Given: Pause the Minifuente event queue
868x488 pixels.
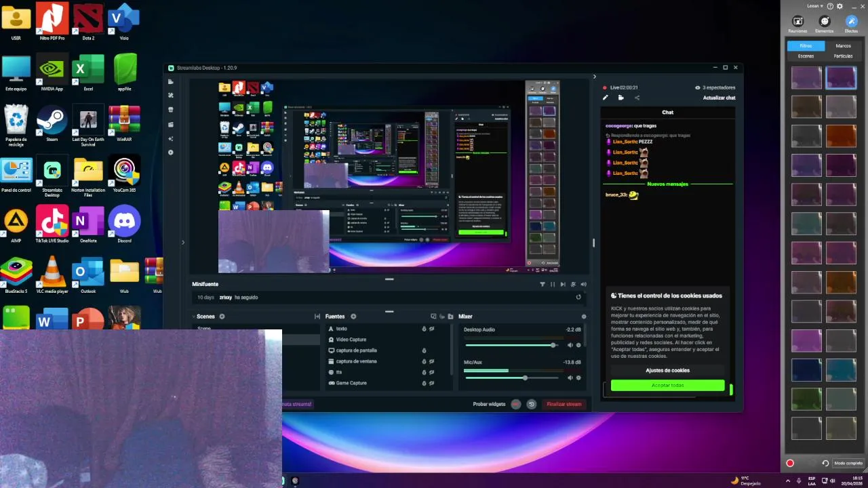Looking at the screenshot, I should 553,285.
